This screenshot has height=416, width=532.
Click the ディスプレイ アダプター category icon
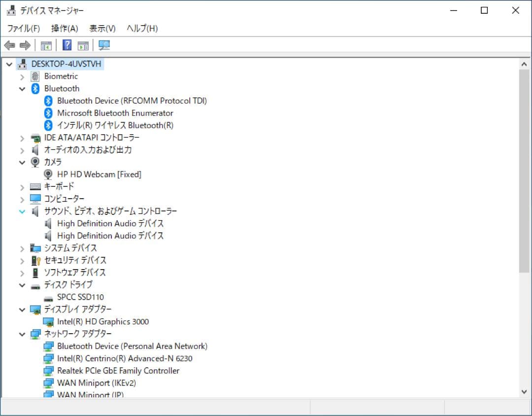click(35, 310)
